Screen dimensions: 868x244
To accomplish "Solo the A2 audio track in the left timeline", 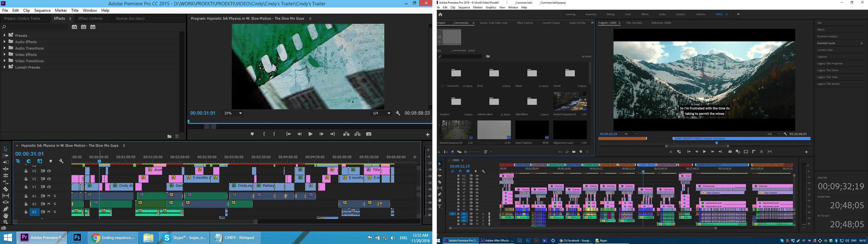I will tap(54, 204).
